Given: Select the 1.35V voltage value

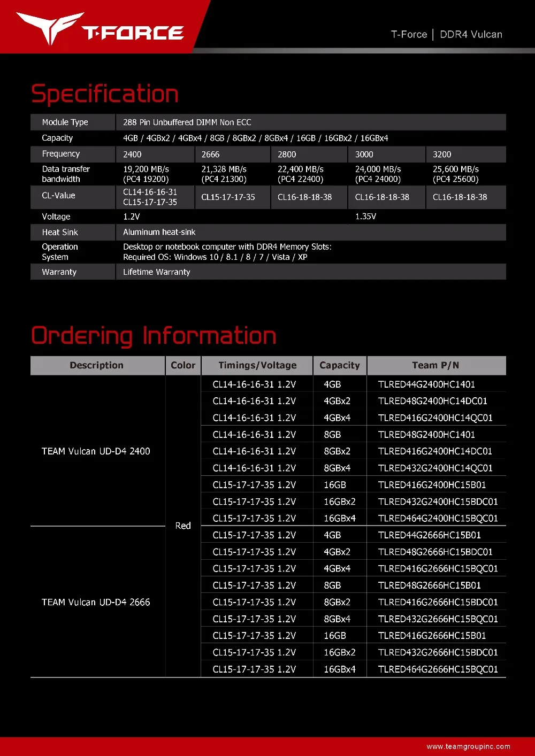Looking at the screenshot, I should pyautogui.click(x=366, y=217).
